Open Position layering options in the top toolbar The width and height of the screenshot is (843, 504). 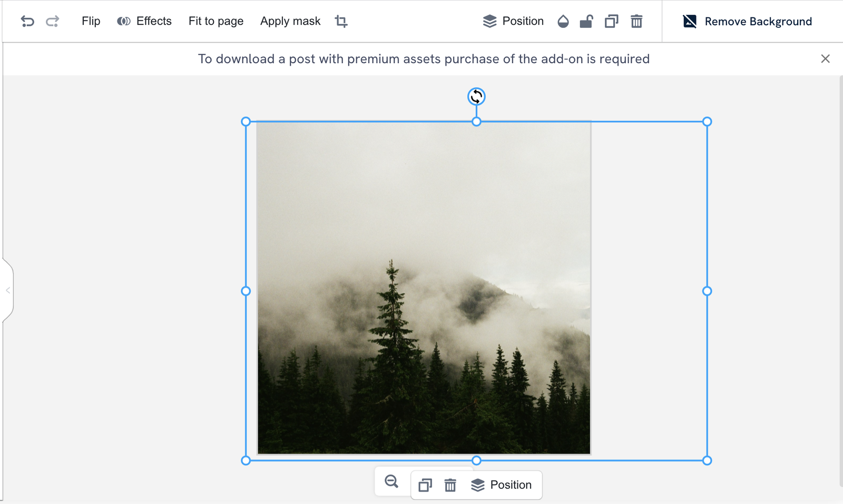click(514, 21)
